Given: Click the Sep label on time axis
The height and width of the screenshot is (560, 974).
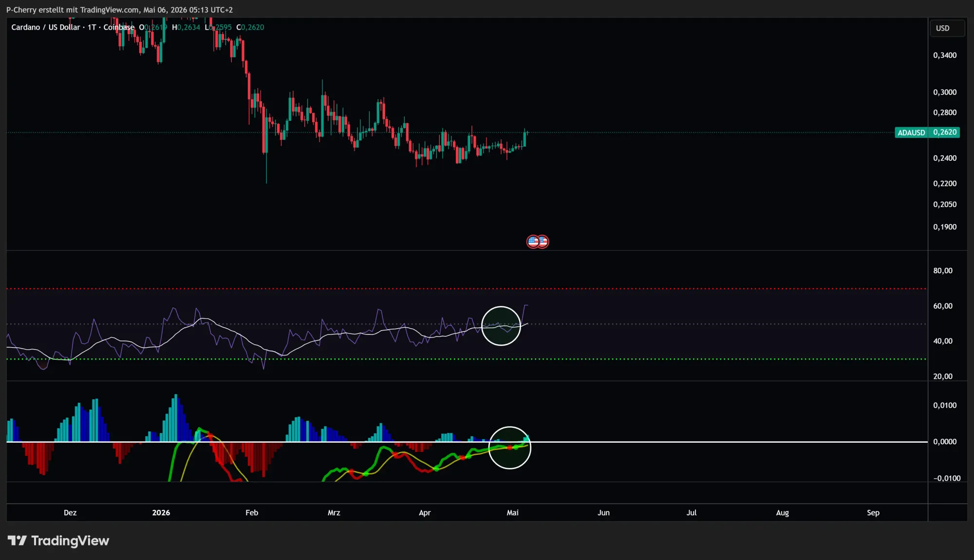Looking at the screenshot, I should [x=873, y=513].
